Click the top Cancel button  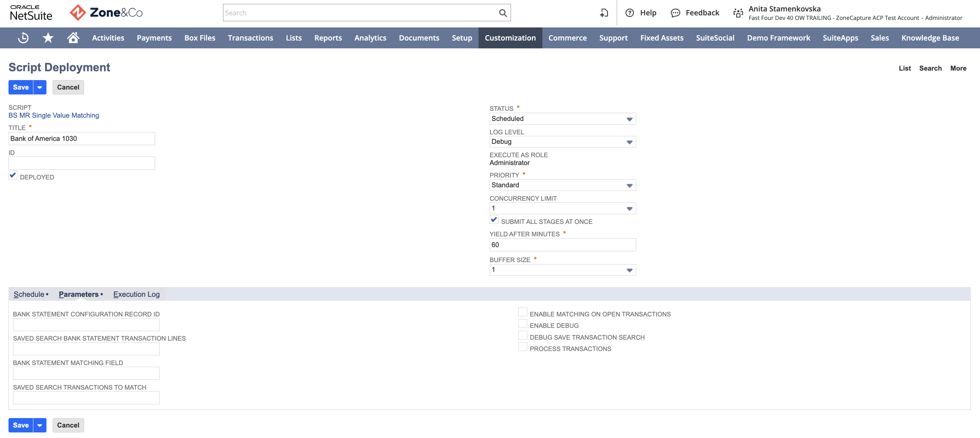pos(68,88)
